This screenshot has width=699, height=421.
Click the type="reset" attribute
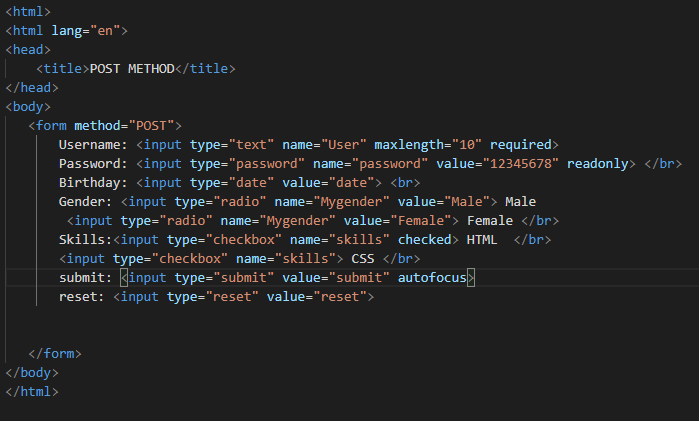213,297
